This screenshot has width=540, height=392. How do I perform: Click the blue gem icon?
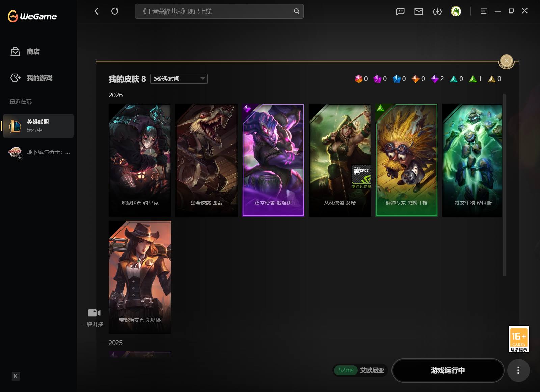397,79
